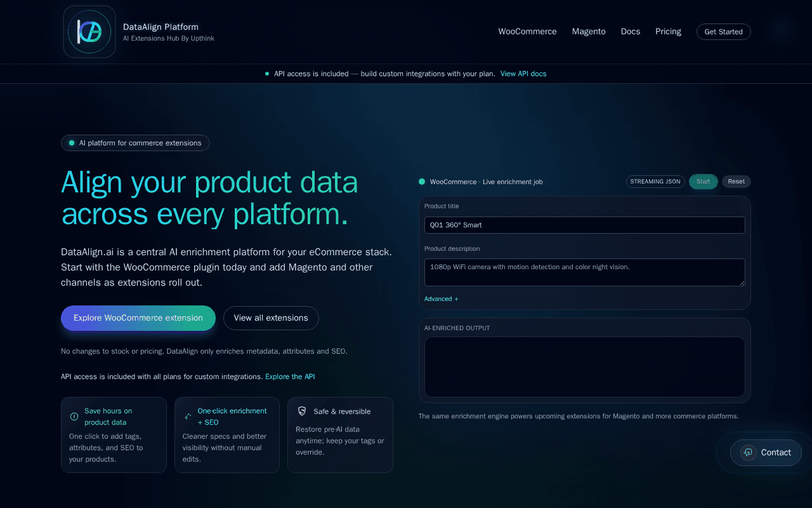Image resolution: width=812 pixels, height=508 pixels.
Task: Open the Pricing page
Action: click(668, 31)
